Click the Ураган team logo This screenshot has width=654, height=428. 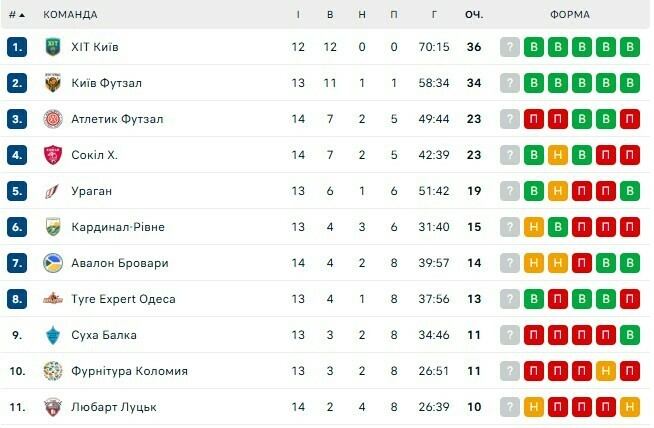tap(53, 191)
